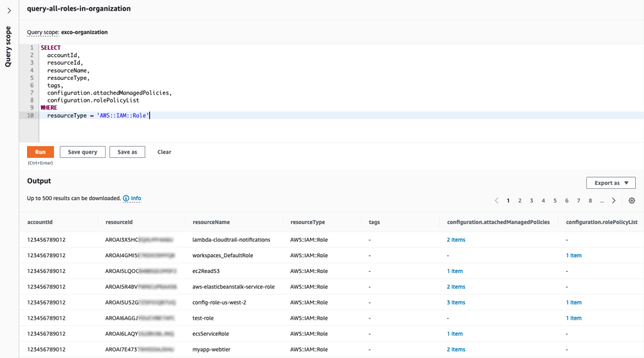Viewport: 644px width, 358px height.
Task: Click the query-all-roles-in-organization title
Action: (79, 9)
